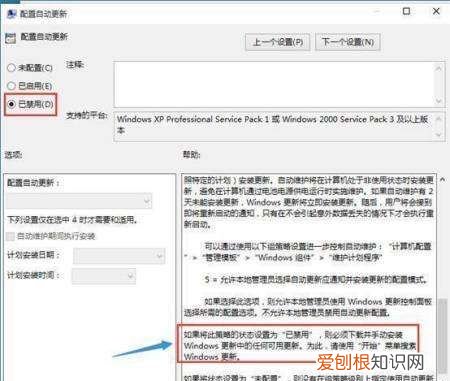Open the 配置自动更新 dropdown in options
Screen dimensions: 450x381
point(79,201)
